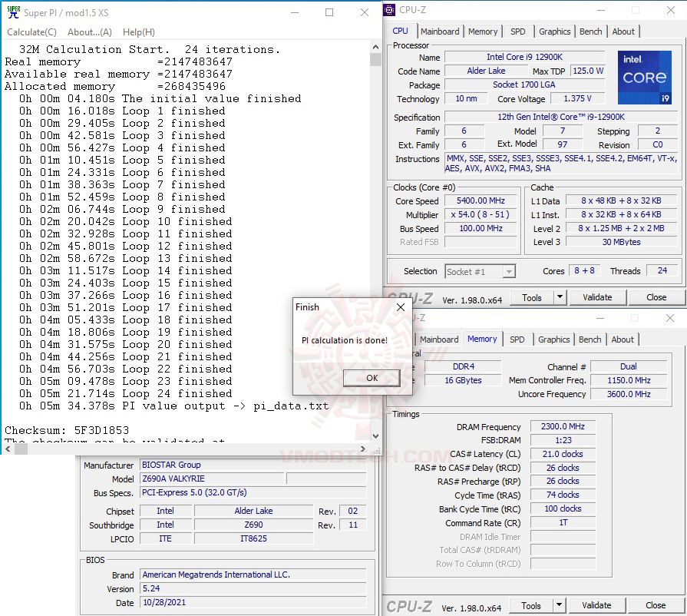Click Tools button in top CPU-Z window
Image resolution: width=687 pixels, height=616 pixels.
click(x=532, y=298)
